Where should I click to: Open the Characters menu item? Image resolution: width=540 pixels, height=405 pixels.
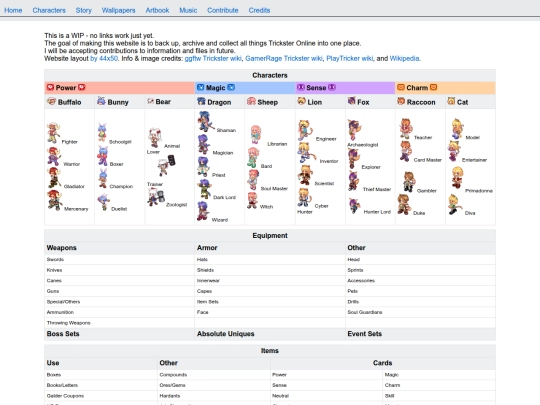pos(49,10)
